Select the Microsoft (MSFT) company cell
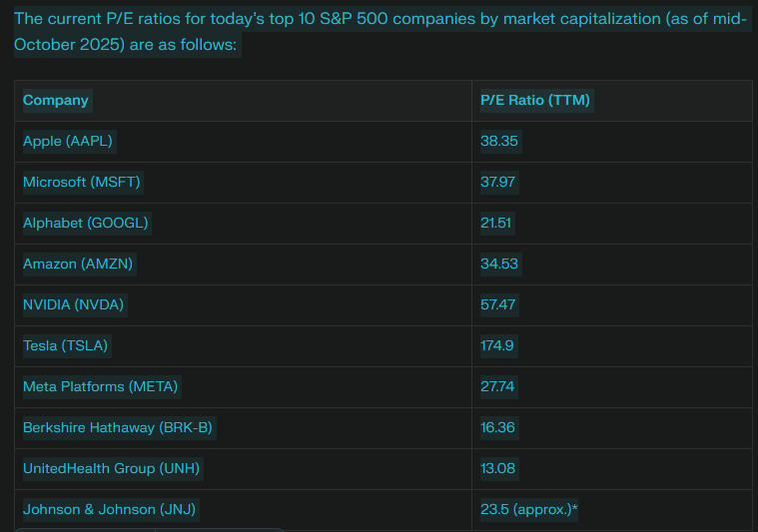Image resolution: width=758 pixels, height=532 pixels. 82,182
